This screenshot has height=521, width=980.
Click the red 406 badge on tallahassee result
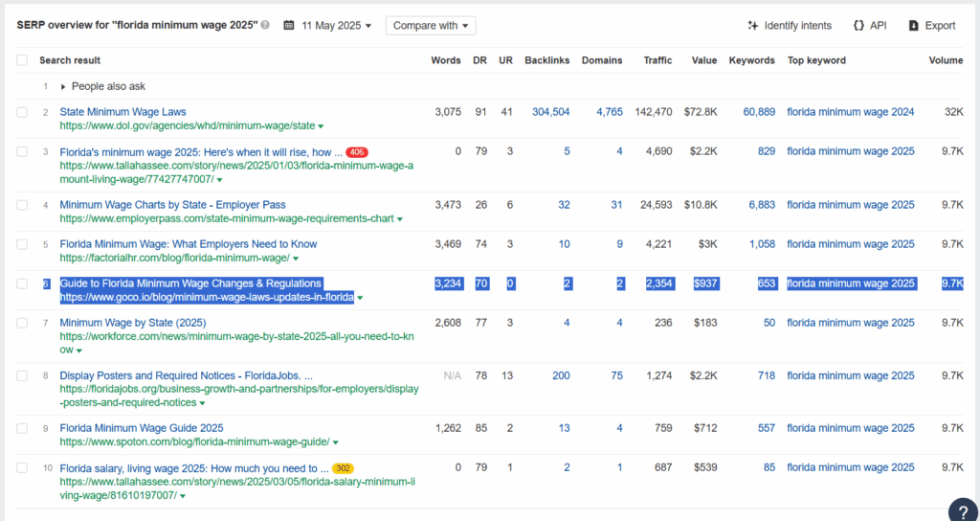[357, 152]
